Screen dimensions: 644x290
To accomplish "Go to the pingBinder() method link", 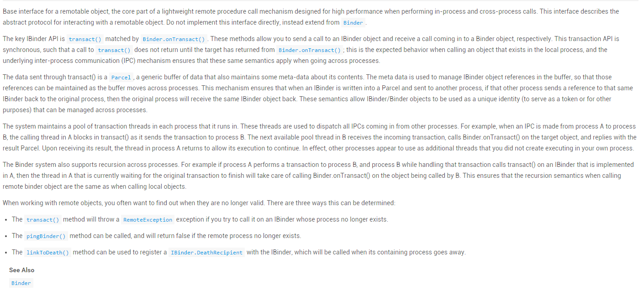I will pyautogui.click(x=46, y=236).
